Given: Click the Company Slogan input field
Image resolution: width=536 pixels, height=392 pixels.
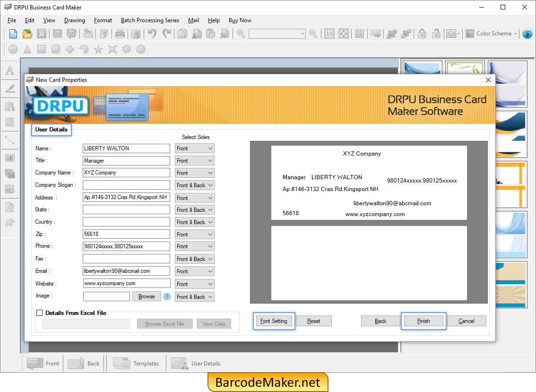Looking at the screenshot, I should click(x=127, y=185).
